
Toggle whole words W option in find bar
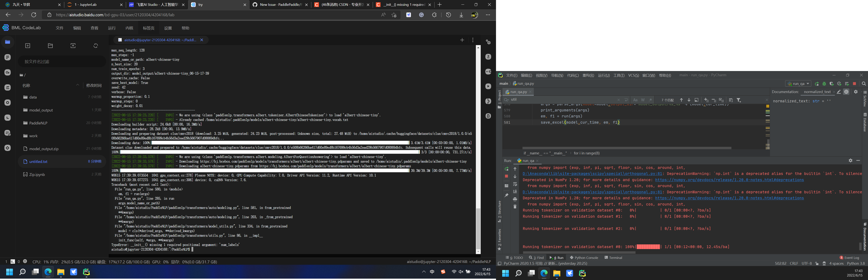click(x=643, y=100)
